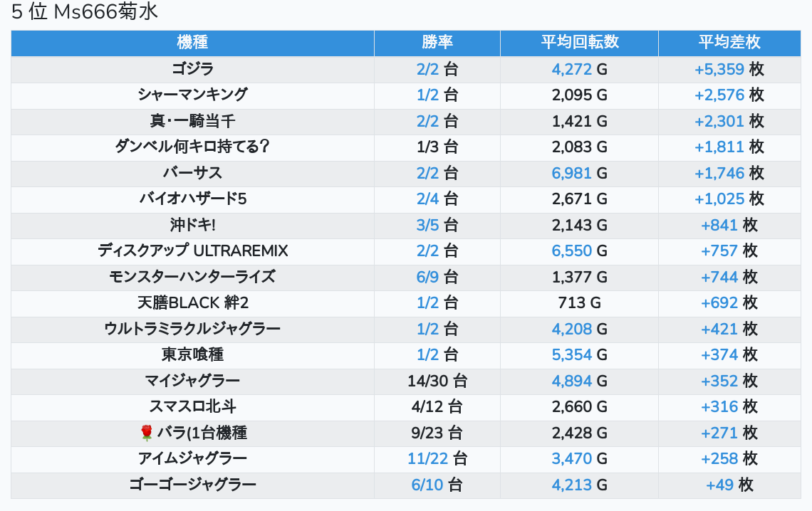Viewport: 812px width, 511px height.
Task: Open 2/2 win rate for ゴジラ
Action: pyautogui.click(x=427, y=69)
